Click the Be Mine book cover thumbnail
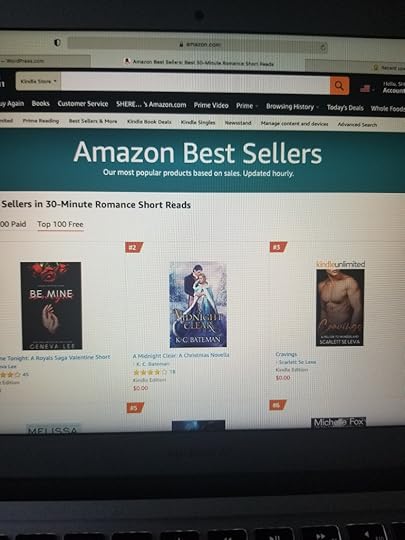The image size is (405, 540). (51, 306)
